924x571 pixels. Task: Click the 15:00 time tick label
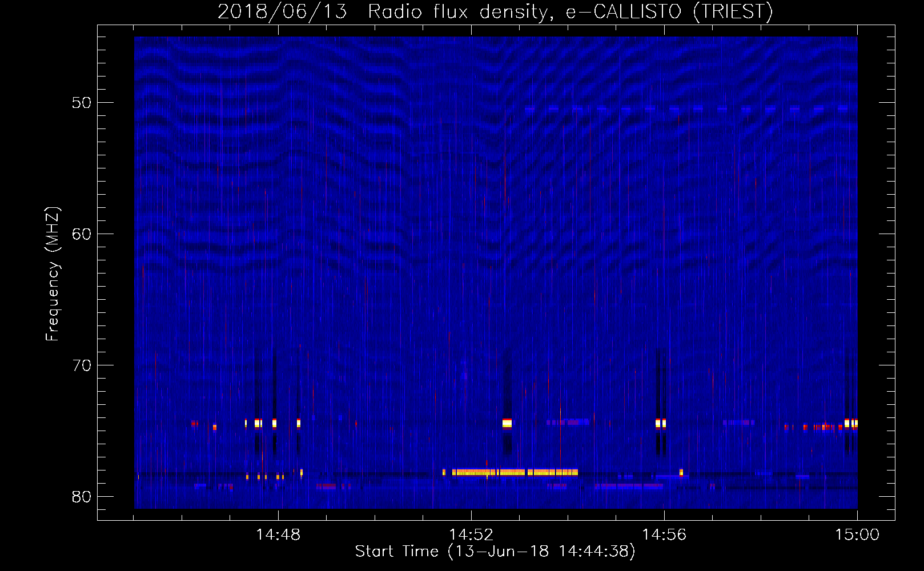pyautogui.click(x=857, y=535)
